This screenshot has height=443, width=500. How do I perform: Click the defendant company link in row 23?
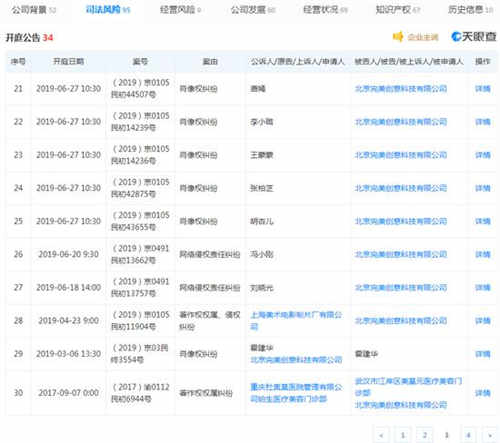[x=401, y=155]
